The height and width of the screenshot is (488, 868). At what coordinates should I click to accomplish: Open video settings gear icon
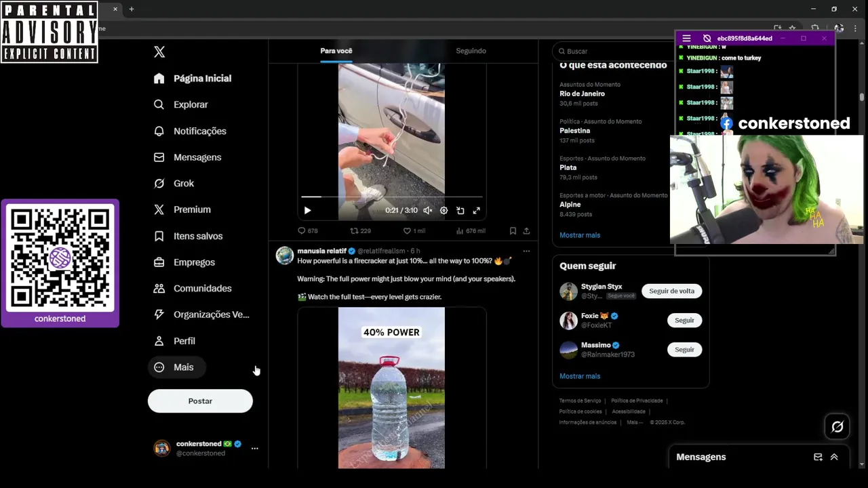click(x=444, y=211)
